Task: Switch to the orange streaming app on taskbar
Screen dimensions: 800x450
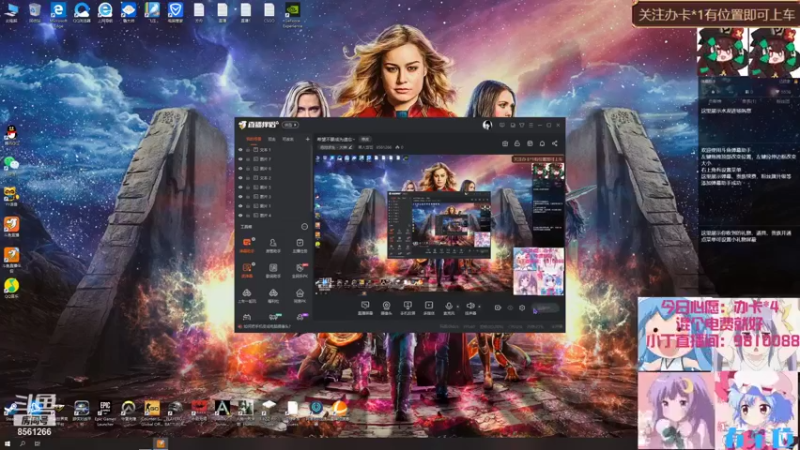Action: [160, 443]
